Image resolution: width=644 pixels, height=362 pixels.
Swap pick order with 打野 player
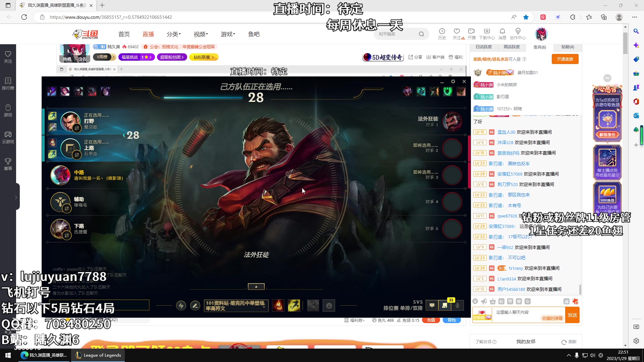[x=77, y=128]
